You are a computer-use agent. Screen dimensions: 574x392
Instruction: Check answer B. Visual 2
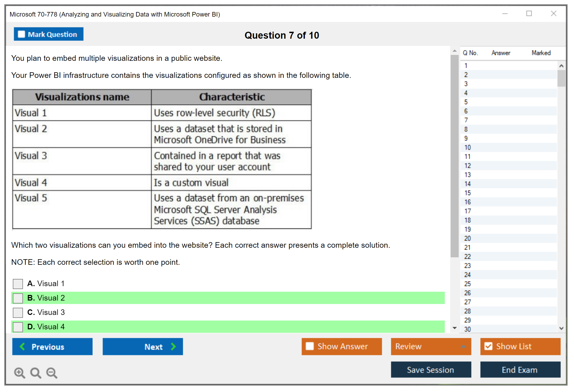point(18,298)
